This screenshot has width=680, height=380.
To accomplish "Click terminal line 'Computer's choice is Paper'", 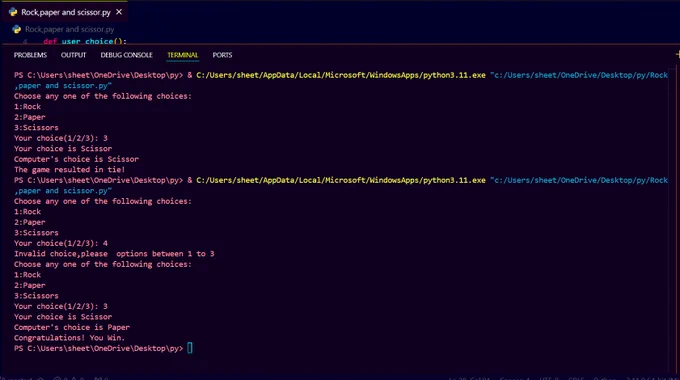I will pyautogui.click(x=72, y=328).
